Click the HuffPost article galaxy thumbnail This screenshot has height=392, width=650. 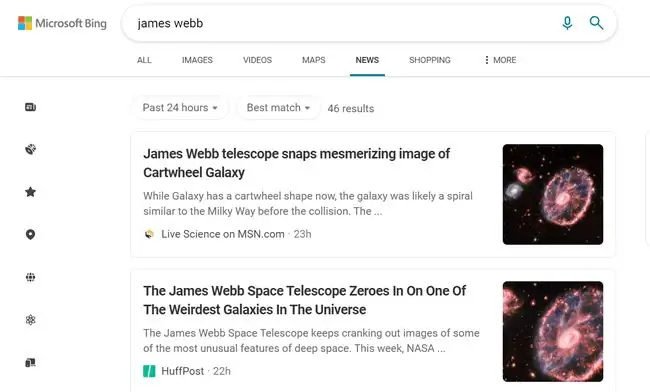click(x=553, y=332)
